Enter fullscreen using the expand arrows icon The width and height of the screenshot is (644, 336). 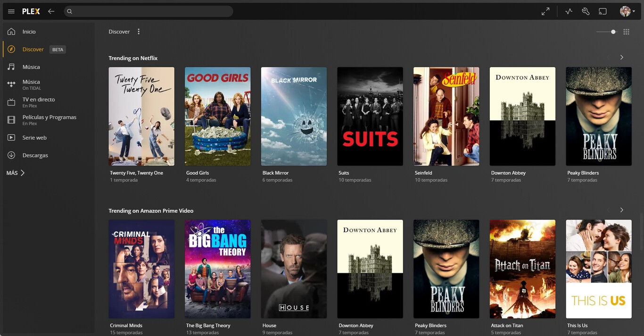[545, 11]
